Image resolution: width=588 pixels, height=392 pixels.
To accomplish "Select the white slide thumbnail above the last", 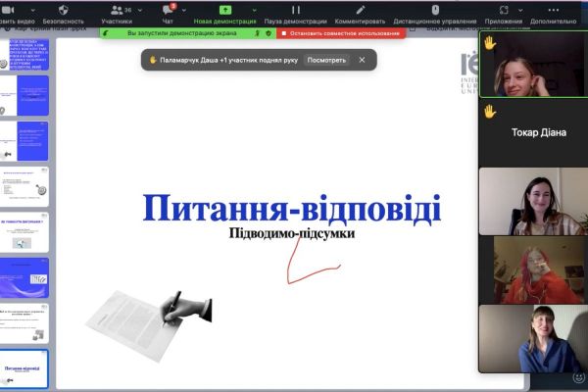I will [24, 321].
